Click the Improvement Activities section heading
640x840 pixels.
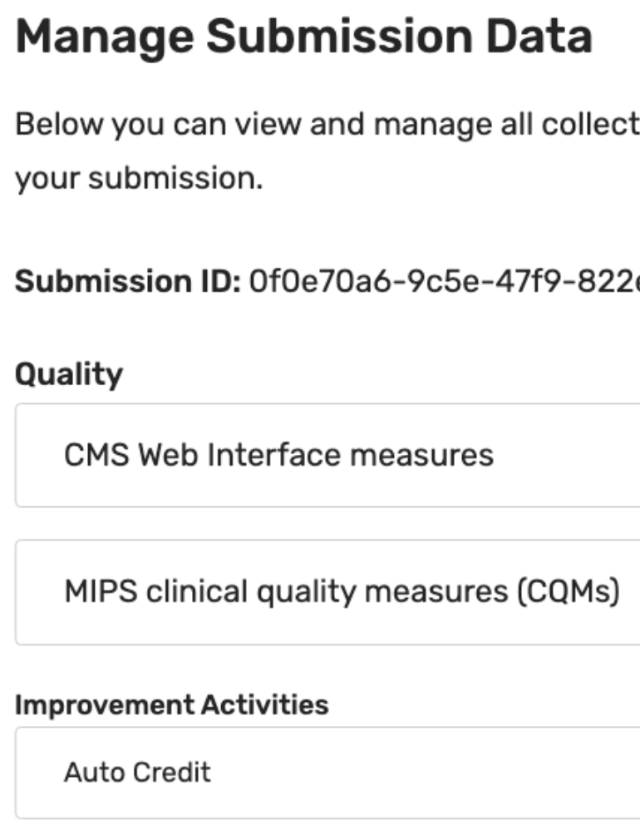click(x=172, y=705)
